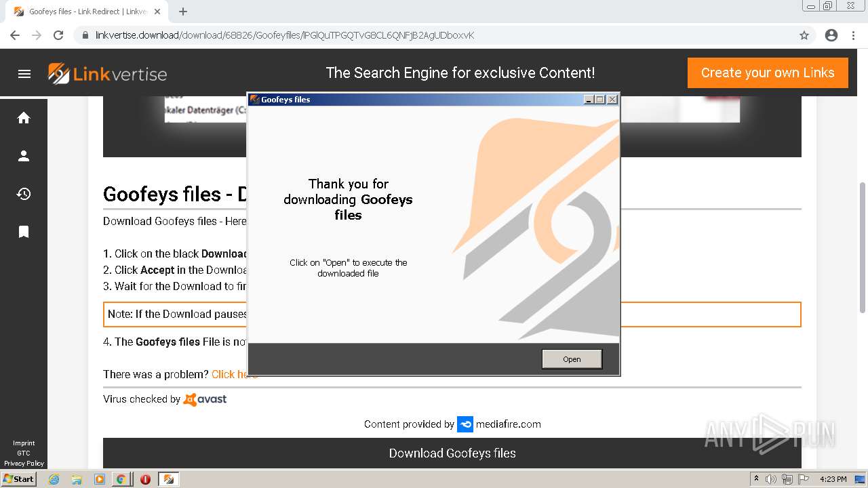The width and height of the screenshot is (868, 488).
Task: Select the Goofeys files - Link Redirect tab
Action: point(87,12)
